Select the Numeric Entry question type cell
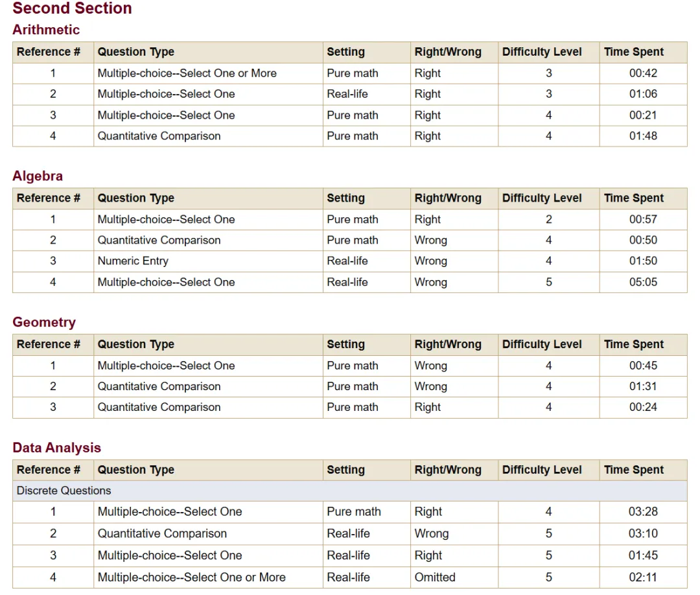Image resolution: width=700 pixels, height=595 pixels. pyautogui.click(x=133, y=261)
